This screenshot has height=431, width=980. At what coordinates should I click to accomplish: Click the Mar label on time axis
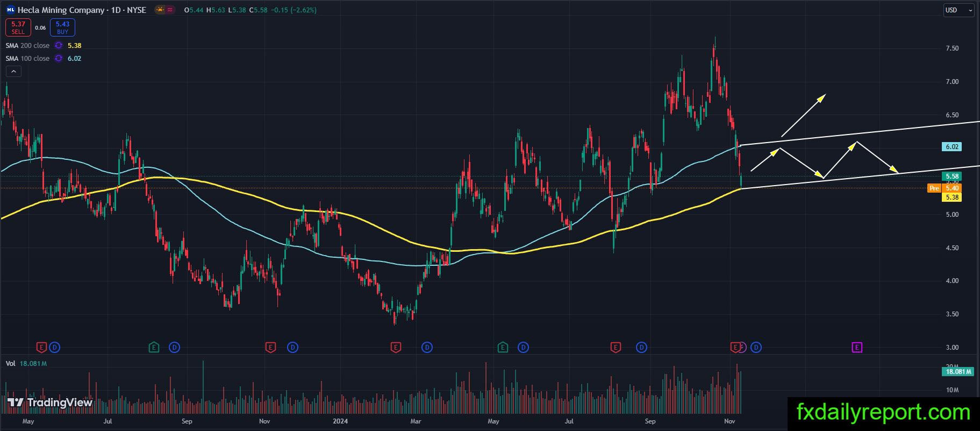(x=416, y=421)
